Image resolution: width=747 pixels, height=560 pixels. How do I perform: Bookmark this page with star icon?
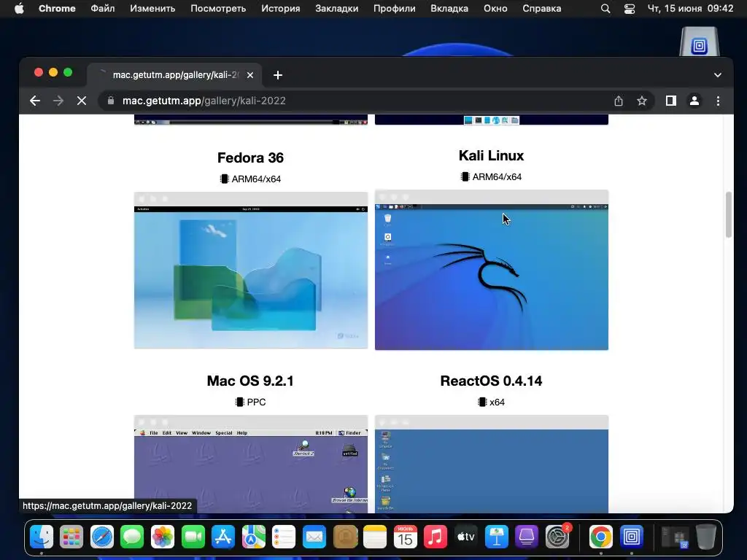point(642,101)
